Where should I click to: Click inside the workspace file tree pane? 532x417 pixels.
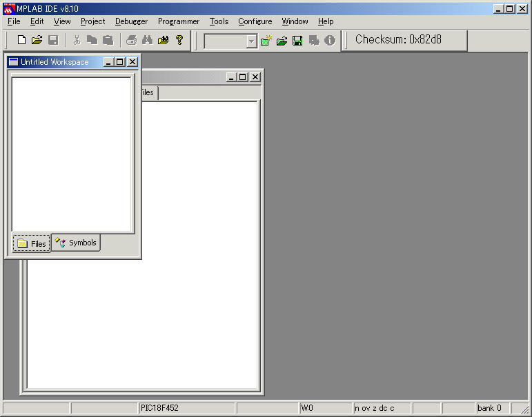[72, 154]
